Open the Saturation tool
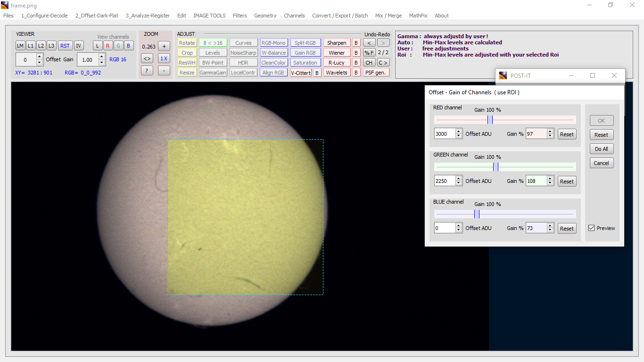Viewport: 644px width, 362px height. (x=305, y=63)
